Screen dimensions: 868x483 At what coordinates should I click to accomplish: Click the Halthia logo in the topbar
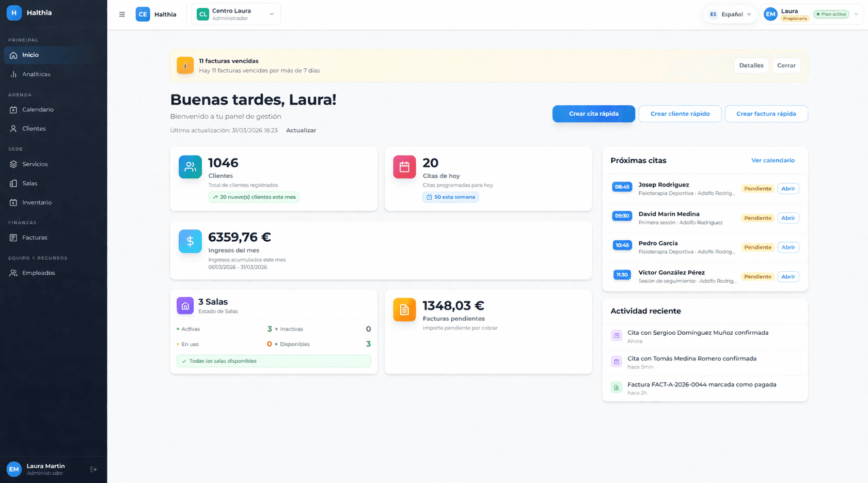[156, 14]
